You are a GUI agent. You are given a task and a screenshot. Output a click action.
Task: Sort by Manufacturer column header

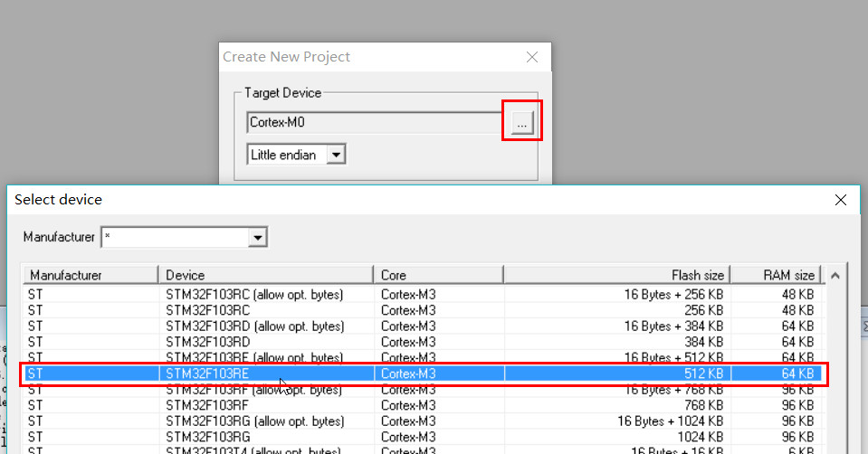coord(91,275)
